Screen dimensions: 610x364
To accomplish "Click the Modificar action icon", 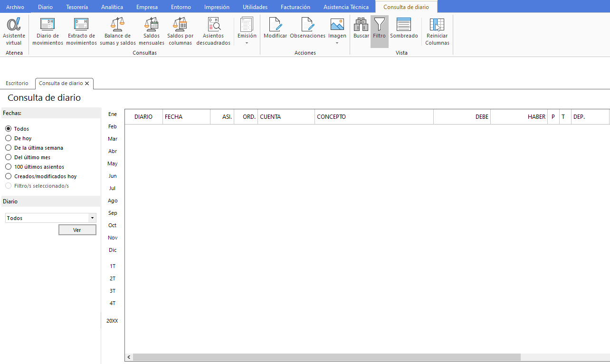I will pos(276,28).
